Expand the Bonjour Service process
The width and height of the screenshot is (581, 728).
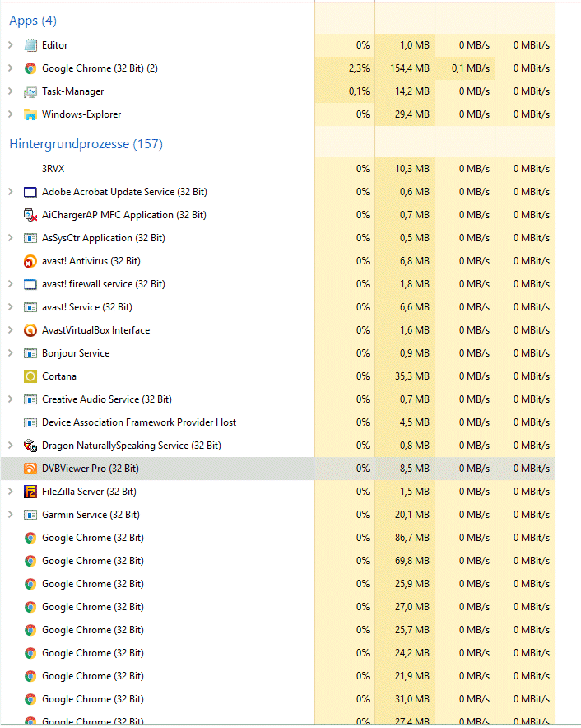pos(10,353)
